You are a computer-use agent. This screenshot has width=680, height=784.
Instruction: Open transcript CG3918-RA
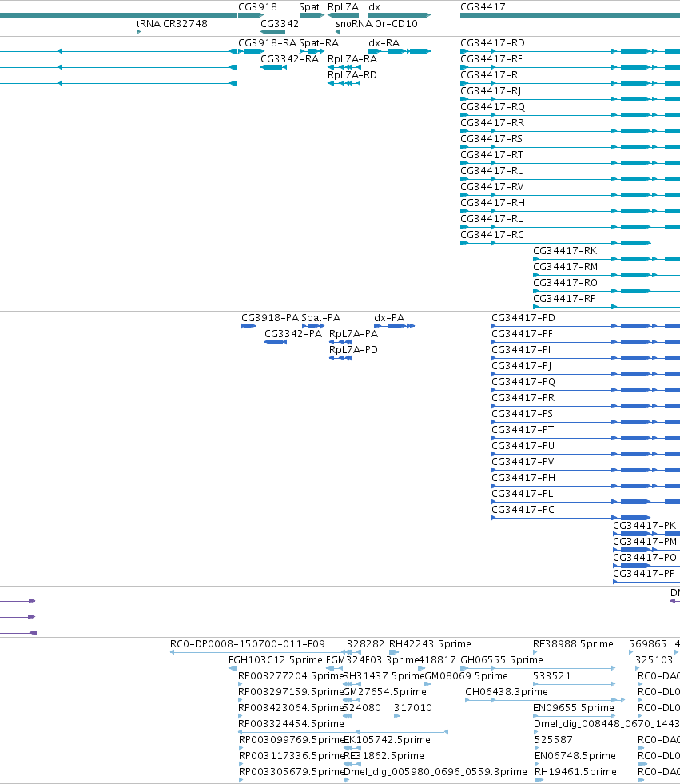pos(267,43)
